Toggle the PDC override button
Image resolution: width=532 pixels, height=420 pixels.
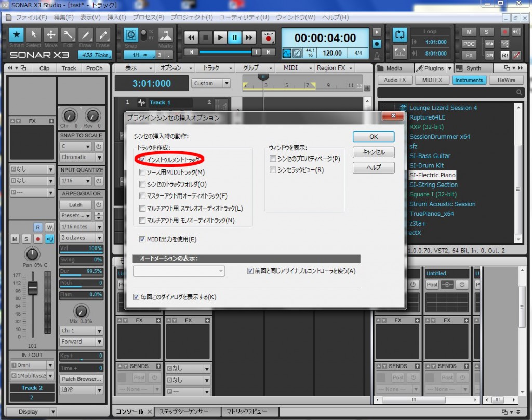[469, 44]
